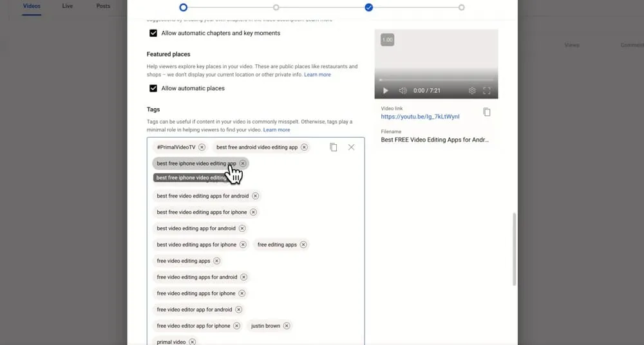
Task: Click the first upload step circle
Action: pyautogui.click(x=184, y=8)
